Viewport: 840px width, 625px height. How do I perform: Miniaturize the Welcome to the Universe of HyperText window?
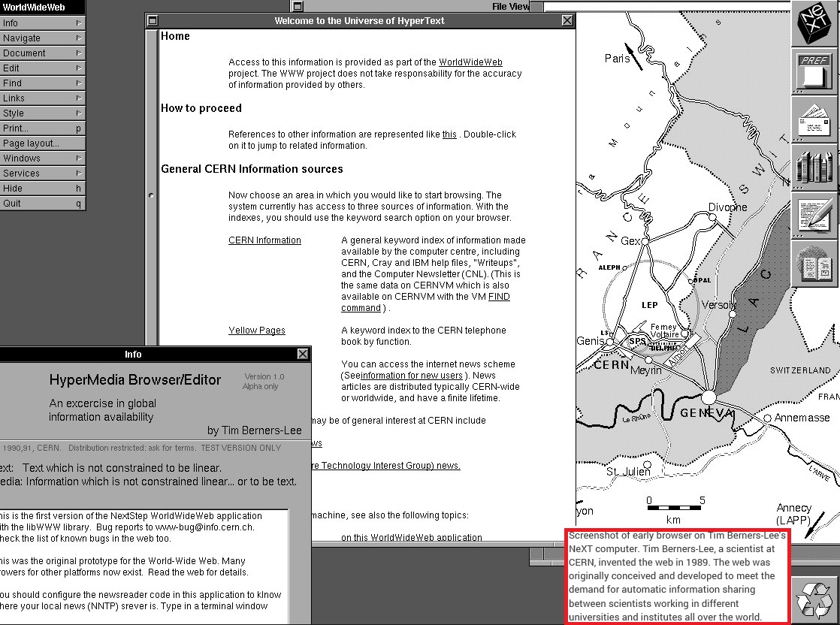153,20
